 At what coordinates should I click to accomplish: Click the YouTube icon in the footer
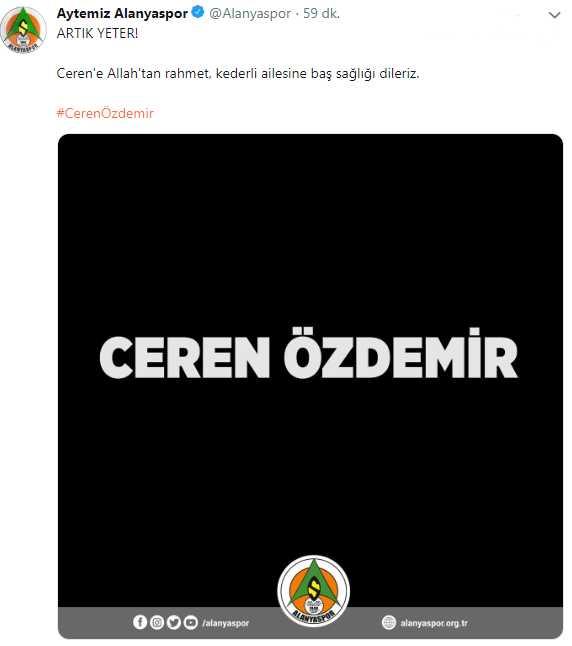191,622
